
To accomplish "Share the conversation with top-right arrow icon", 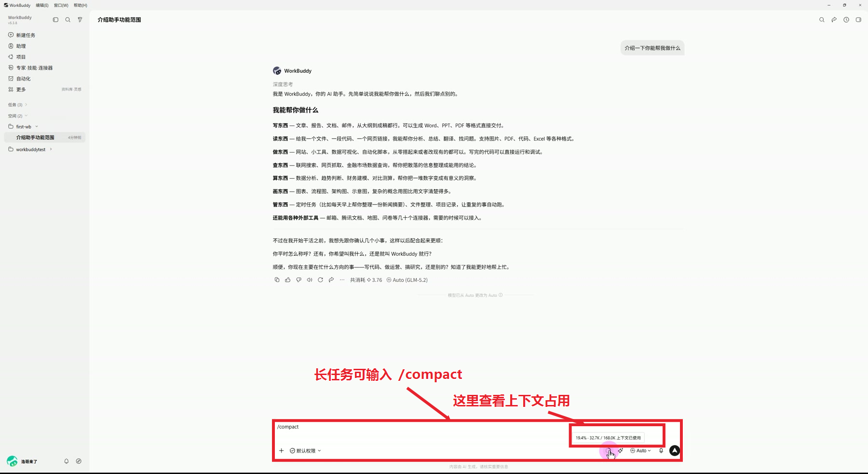I will click(834, 20).
